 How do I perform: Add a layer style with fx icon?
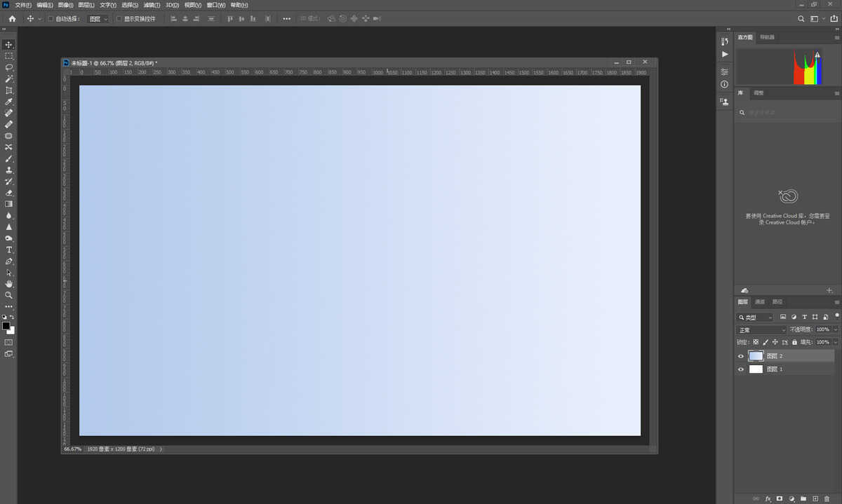coord(768,498)
